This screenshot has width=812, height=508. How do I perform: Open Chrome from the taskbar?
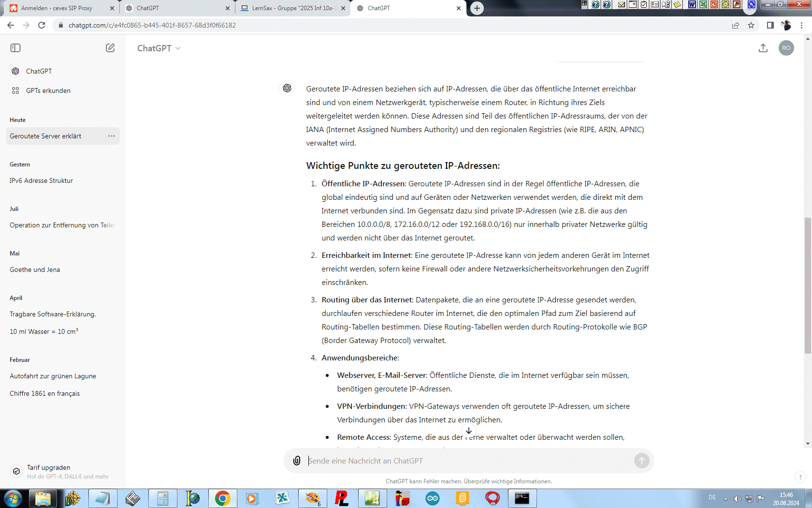[x=222, y=498]
